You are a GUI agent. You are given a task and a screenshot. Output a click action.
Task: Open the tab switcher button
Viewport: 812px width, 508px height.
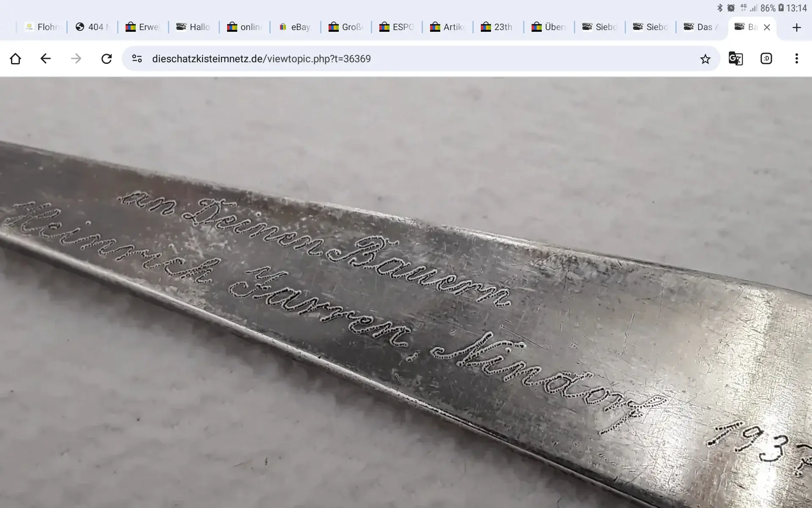[x=766, y=58]
